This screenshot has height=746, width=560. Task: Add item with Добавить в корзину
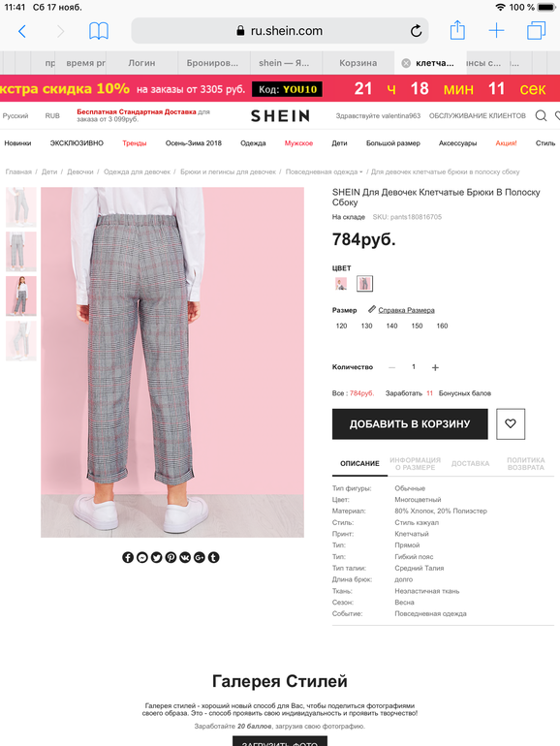(x=410, y=424)
